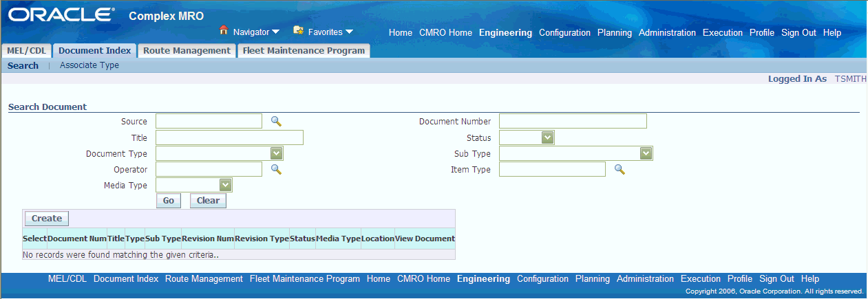Image resolution: width=868 pixels, height=299 pixels.
Task: Open Administration in top navigation
Action: [667, 33]
